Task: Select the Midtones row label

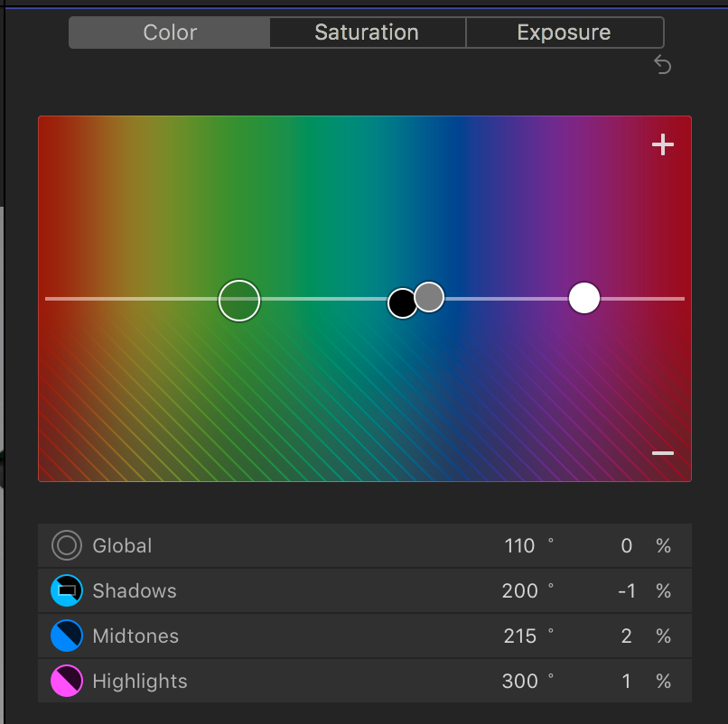Action: pyautogui.click(x=135, y=636)
